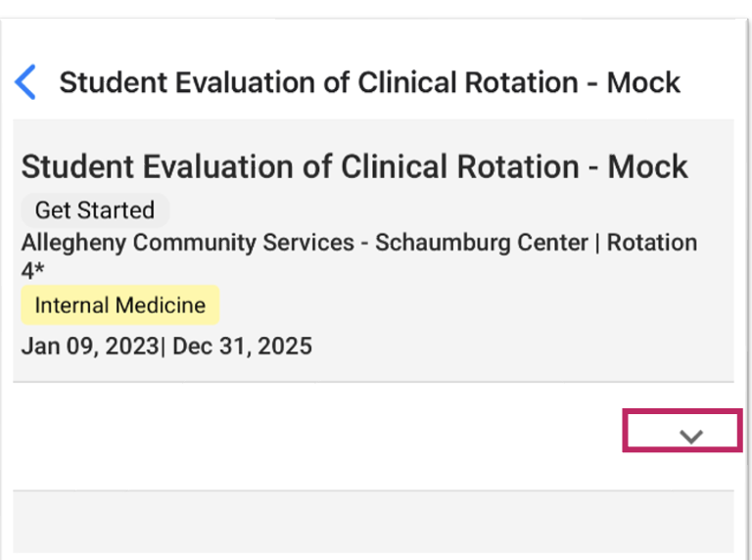Click the header title next to back arrow
This screenshot has width=752, height=560.
pyautogui.click(x=369, y=82)
